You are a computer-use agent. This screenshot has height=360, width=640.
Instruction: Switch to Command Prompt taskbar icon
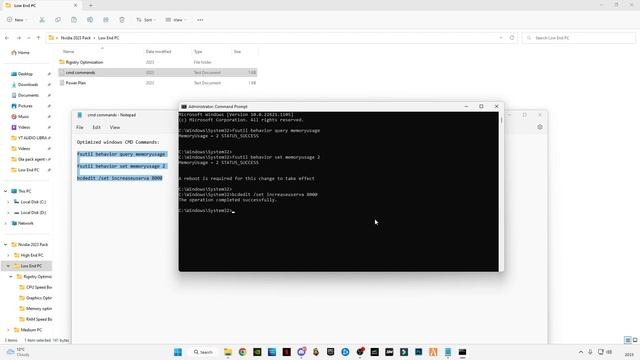(462, 352)
